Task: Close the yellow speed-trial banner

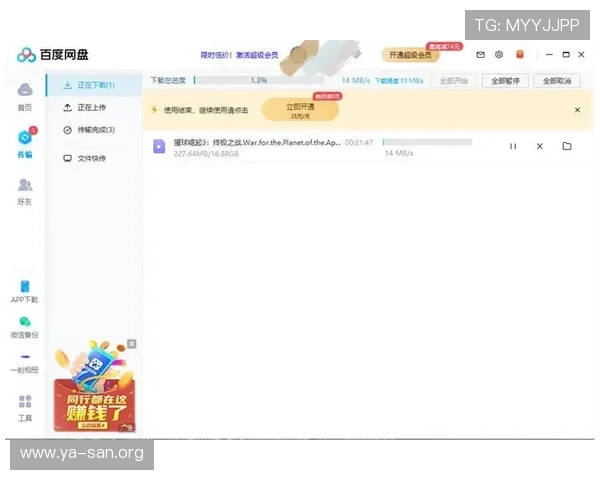Action: tap(577, 110)
